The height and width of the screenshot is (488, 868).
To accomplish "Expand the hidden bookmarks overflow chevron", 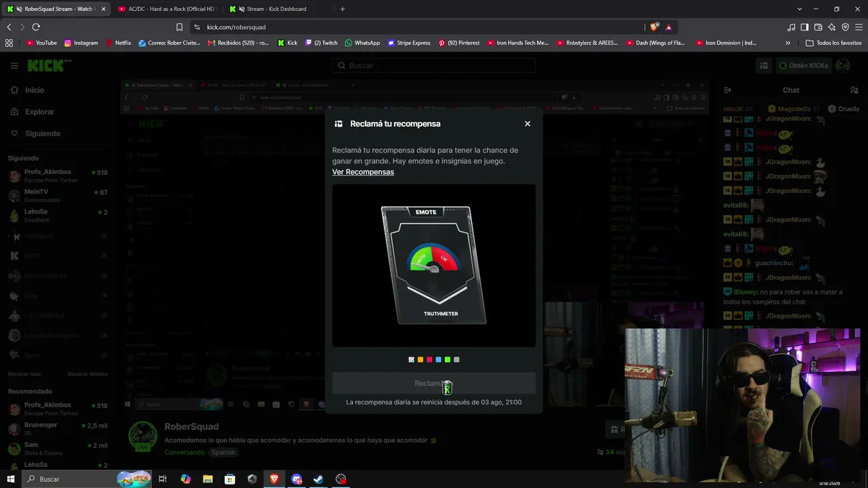I will pos(788,43).
